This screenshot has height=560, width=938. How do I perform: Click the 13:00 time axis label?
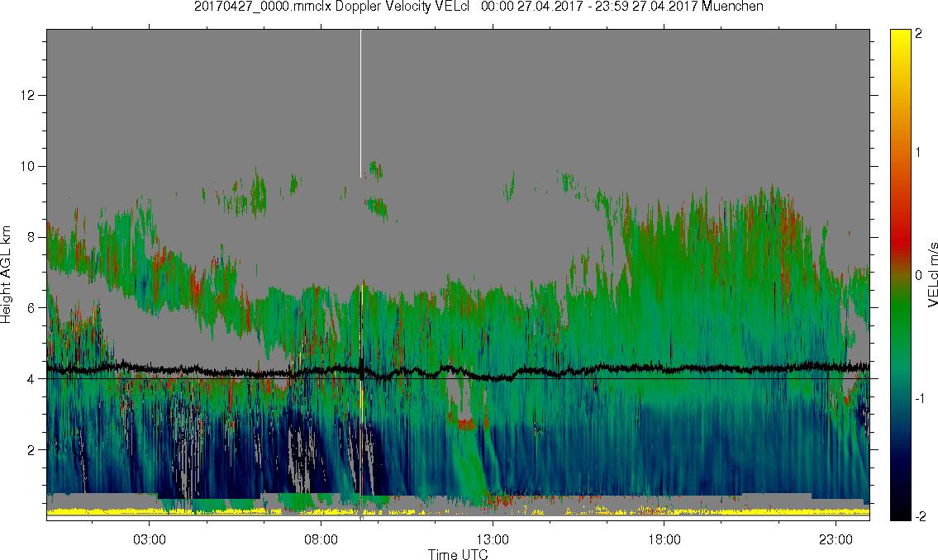[493, 539]
